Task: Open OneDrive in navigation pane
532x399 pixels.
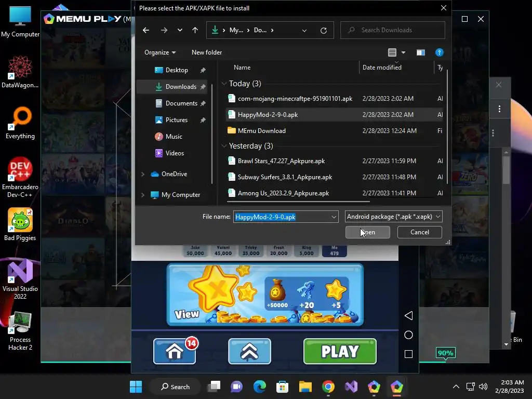Action: (x=174, y=174)
